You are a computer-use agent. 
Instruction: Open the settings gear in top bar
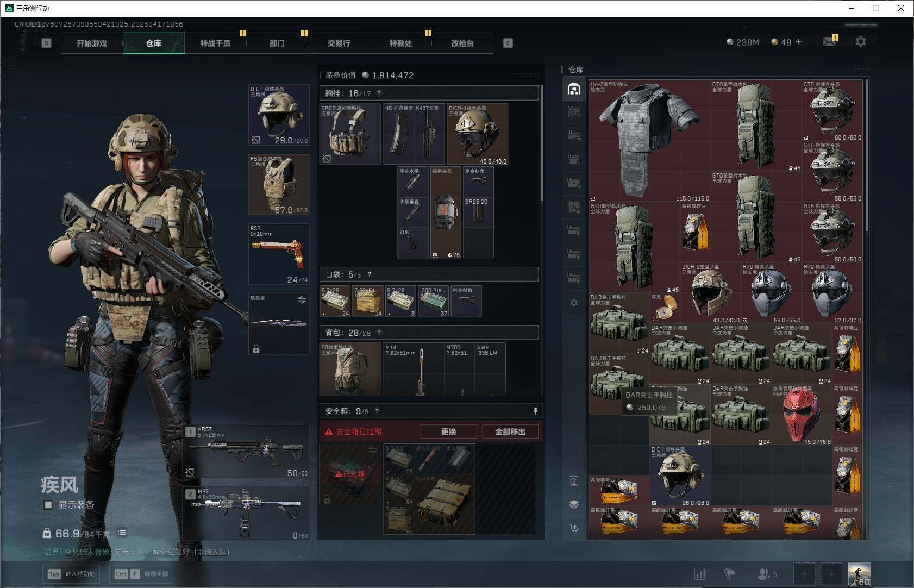click(x=861, y=42)
